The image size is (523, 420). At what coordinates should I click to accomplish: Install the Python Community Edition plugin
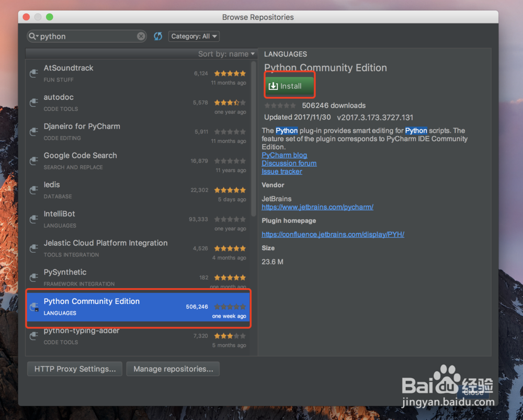pyautogui.click(x=290, y=86)
